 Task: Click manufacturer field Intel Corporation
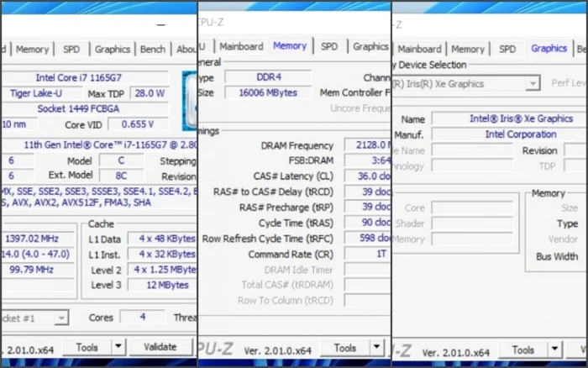(510, 134)
